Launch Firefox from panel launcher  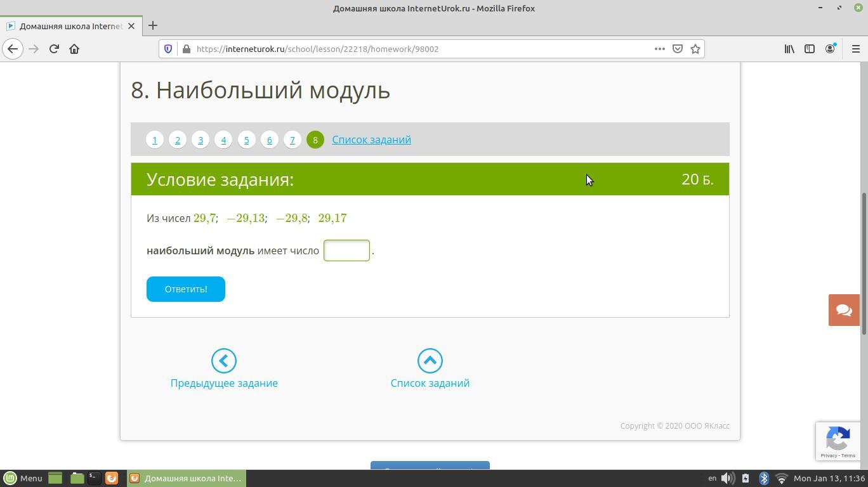coord(112,478)
